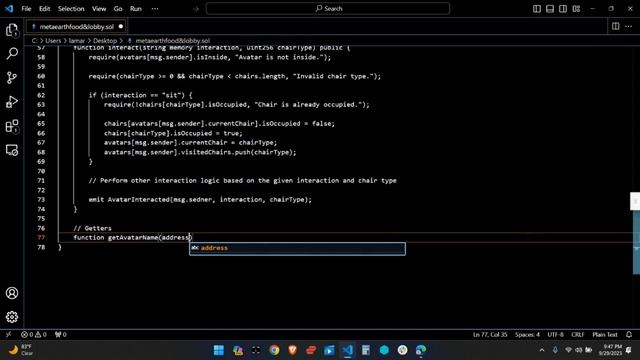Viewport: 640px width, 360px height.
Task: Open the Search view in activity bar
Action: 12,53
